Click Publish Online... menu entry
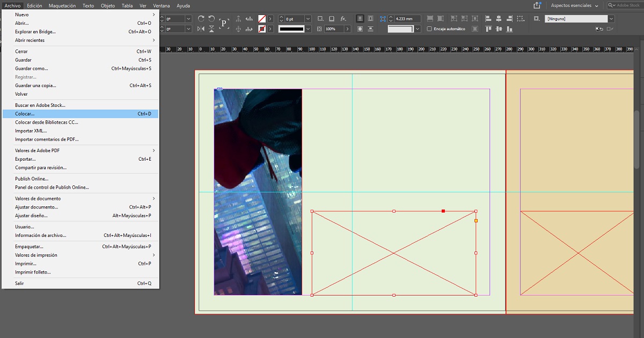This screenshot has height=338, width=644. click(x=80, y=179)
